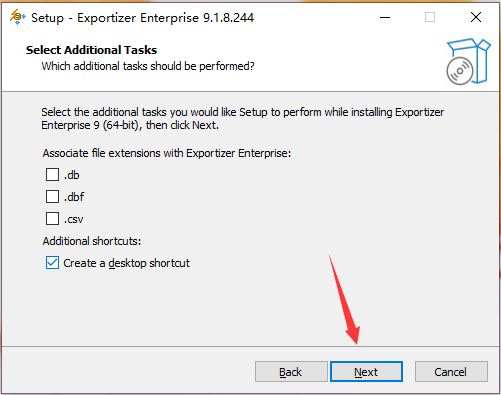This screenshot has height=395, width=501.
Task: Go to previous step with Back
Action: (x=291, y=372)
